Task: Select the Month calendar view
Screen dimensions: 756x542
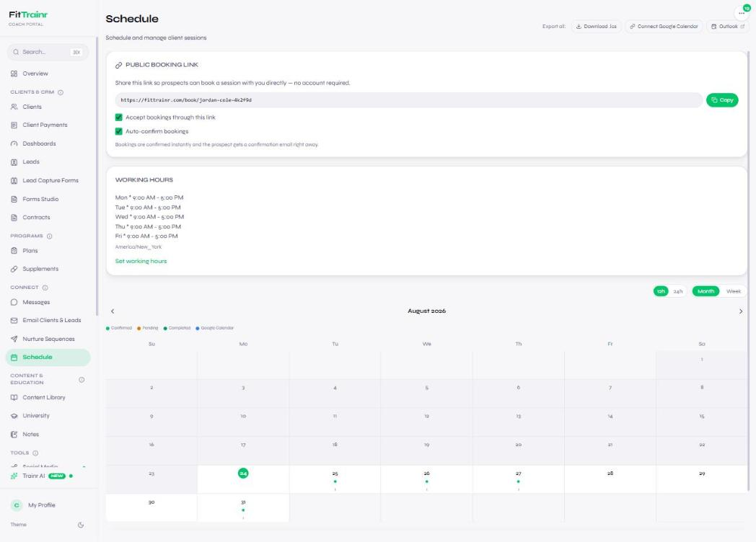Action: pos(706,291)
